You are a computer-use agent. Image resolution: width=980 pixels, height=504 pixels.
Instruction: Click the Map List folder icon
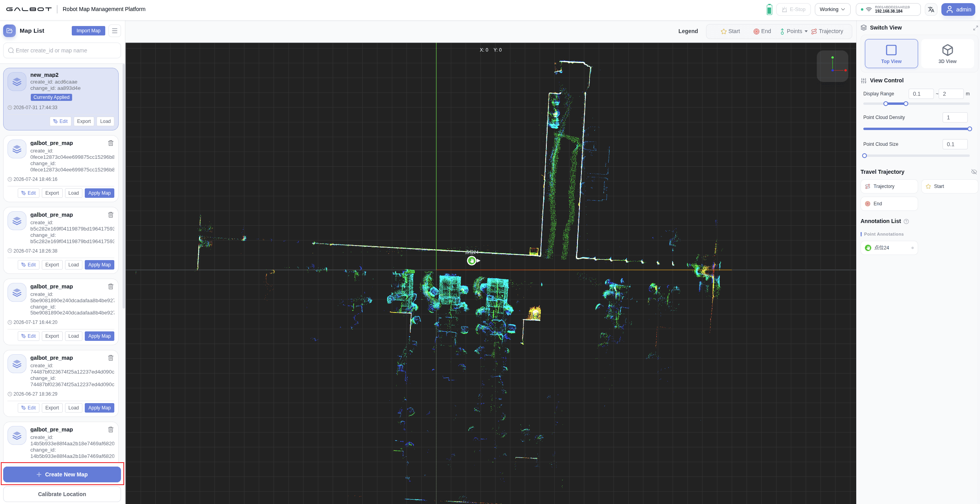click(9, 31)
